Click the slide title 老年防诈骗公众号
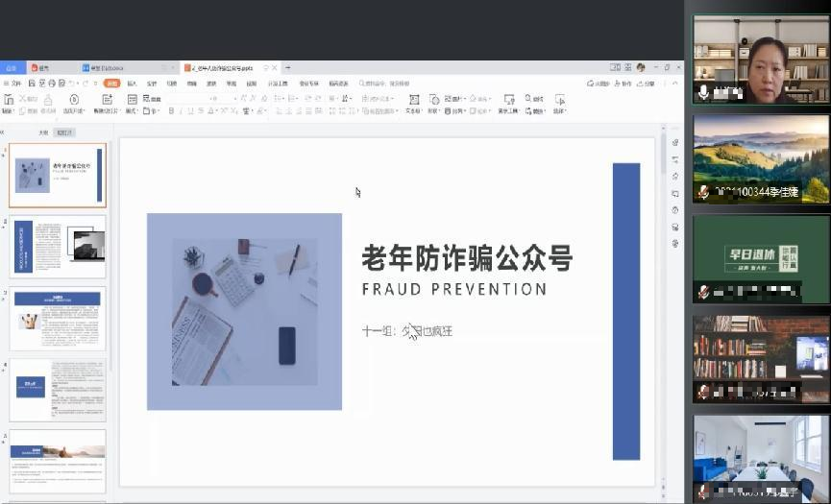 click(468, 258)
